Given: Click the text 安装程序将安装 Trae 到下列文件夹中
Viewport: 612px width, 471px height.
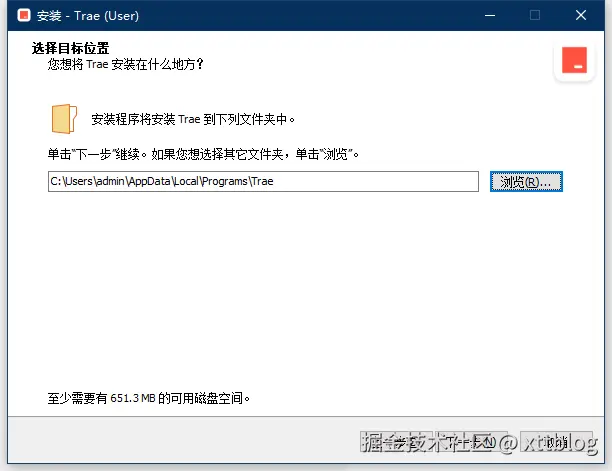Looking at the screenshot, I should pyautogui.click(x=193, y=119).
